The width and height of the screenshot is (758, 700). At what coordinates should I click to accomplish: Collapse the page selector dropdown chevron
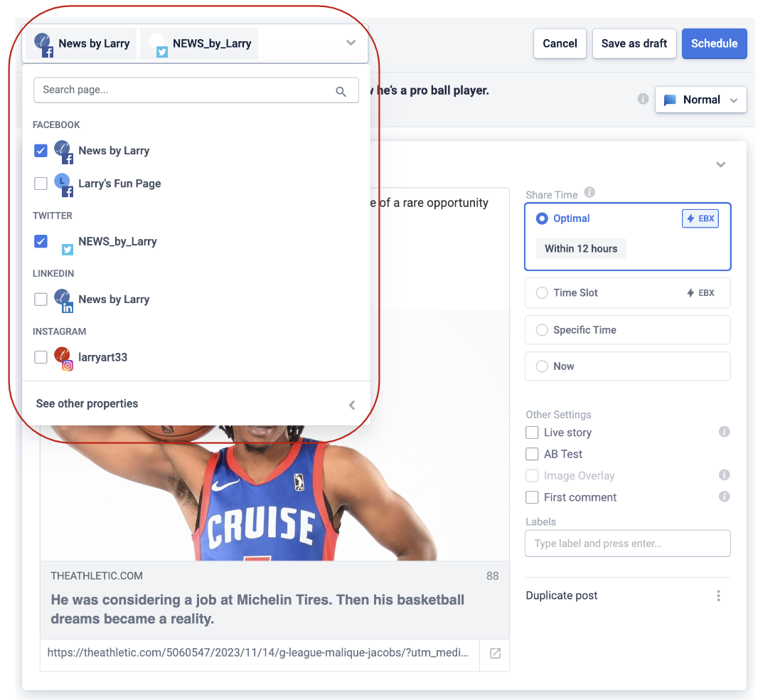tap(351, 43)
